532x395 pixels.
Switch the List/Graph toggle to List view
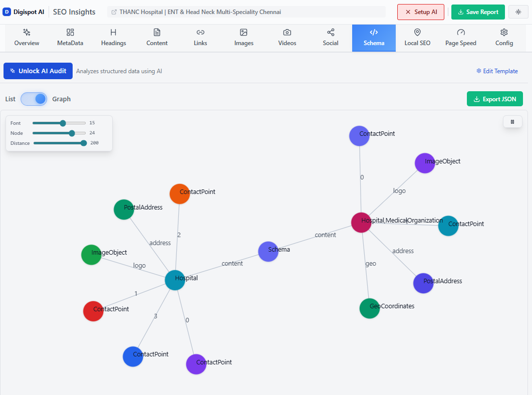pyautogui.click(x=34, y=99)
